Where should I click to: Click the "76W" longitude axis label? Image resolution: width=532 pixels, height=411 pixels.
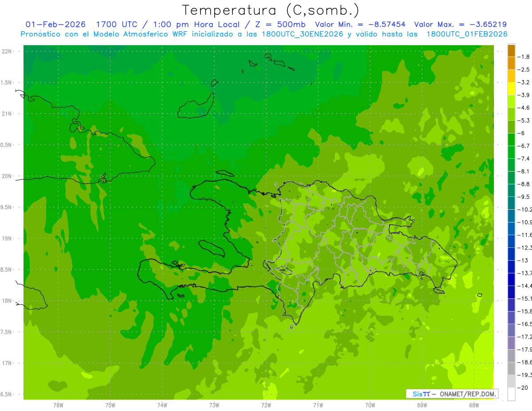click(58, 405)
